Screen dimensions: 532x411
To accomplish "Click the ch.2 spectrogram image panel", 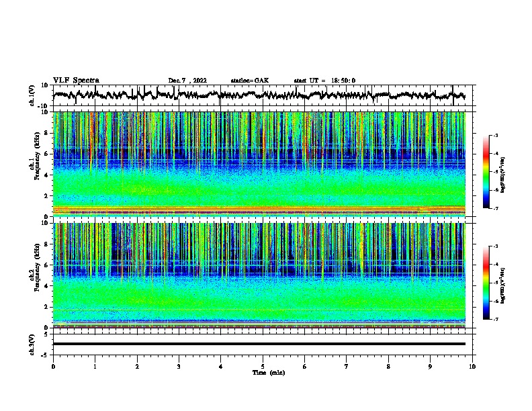I will click(x=259, y=275).
